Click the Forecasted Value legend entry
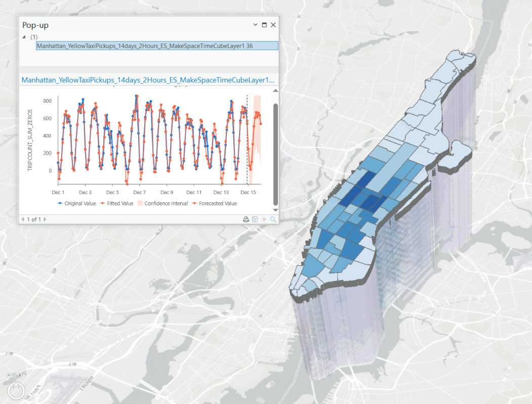This screenshot has height=404, width=532. (x=217, y=203)
